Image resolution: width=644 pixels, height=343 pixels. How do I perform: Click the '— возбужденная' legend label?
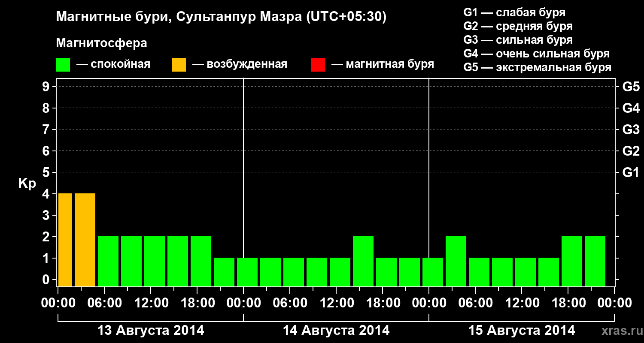point(240,64)
